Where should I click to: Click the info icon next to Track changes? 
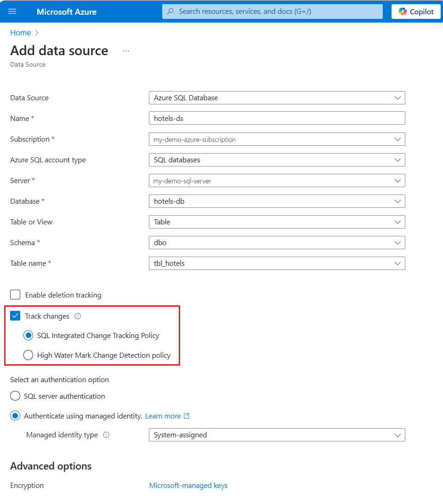77,316
